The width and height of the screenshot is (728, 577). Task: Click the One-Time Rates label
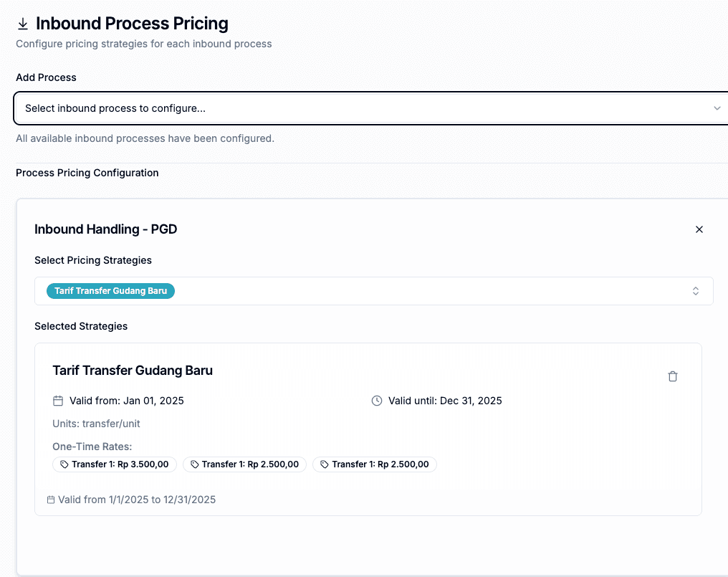pyautogui.click(x=92, y=447)
